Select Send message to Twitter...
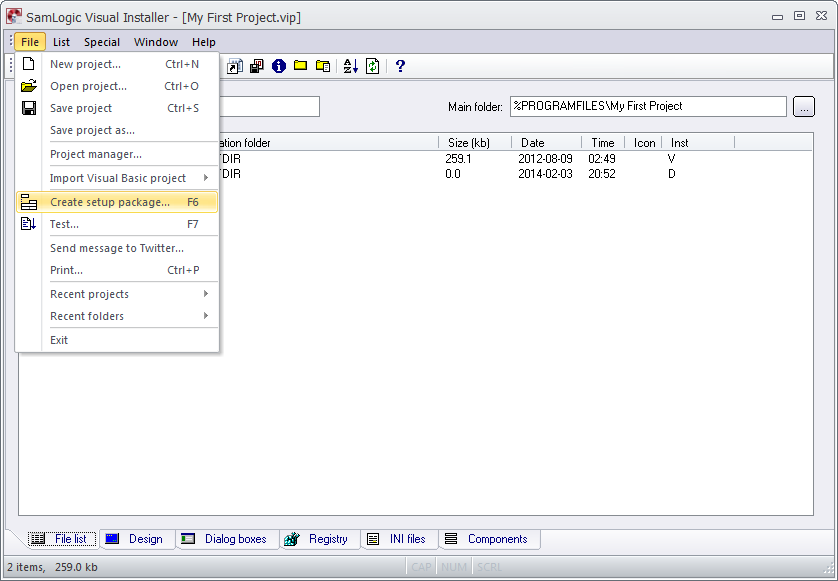The width and height of the screenshot is (838, 581). (x=117, y=248)
